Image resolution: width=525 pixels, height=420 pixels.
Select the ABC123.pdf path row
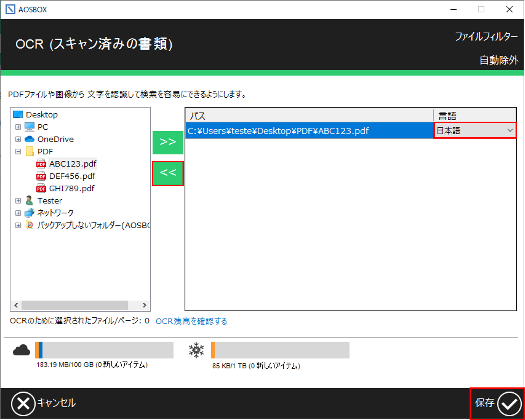[x=309, y=131]
